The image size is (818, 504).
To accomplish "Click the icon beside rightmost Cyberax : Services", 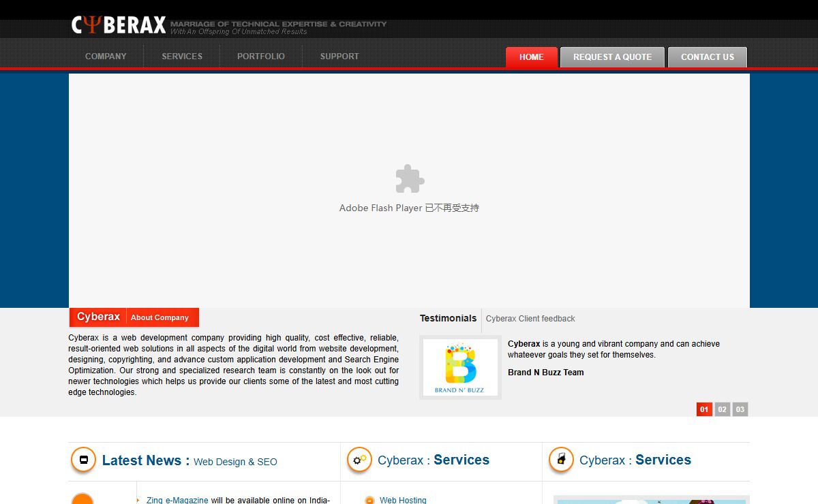I will [x=561, y=460].
